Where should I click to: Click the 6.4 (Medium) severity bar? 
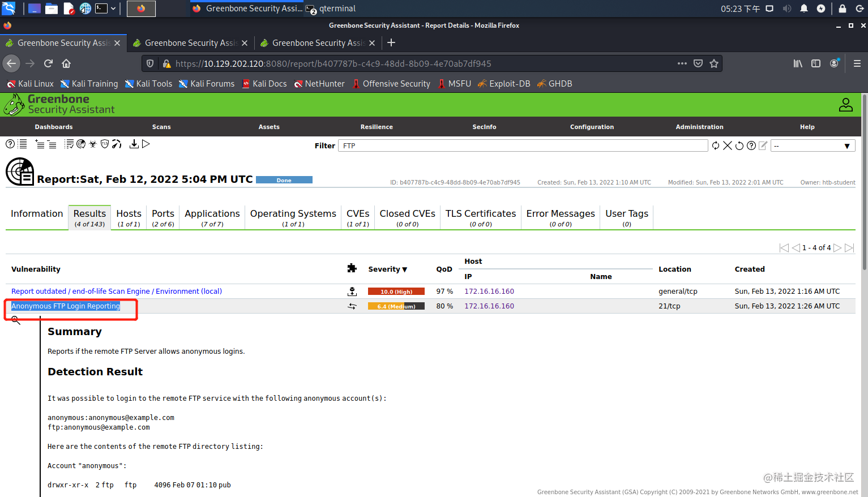[396, 306]
